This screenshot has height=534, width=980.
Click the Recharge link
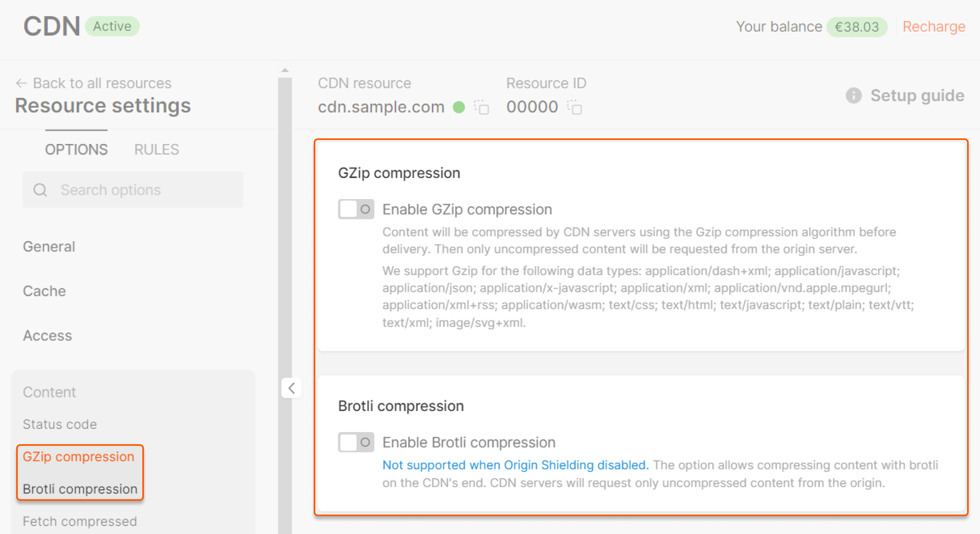pyautogui.click(x=934, y=26)
